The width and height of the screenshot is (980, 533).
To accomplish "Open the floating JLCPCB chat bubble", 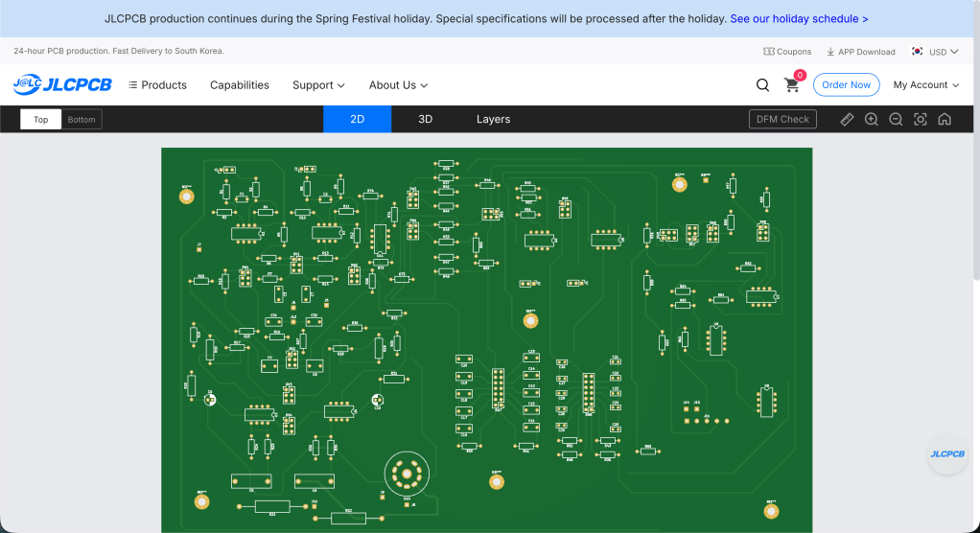I will click(946, 454).
